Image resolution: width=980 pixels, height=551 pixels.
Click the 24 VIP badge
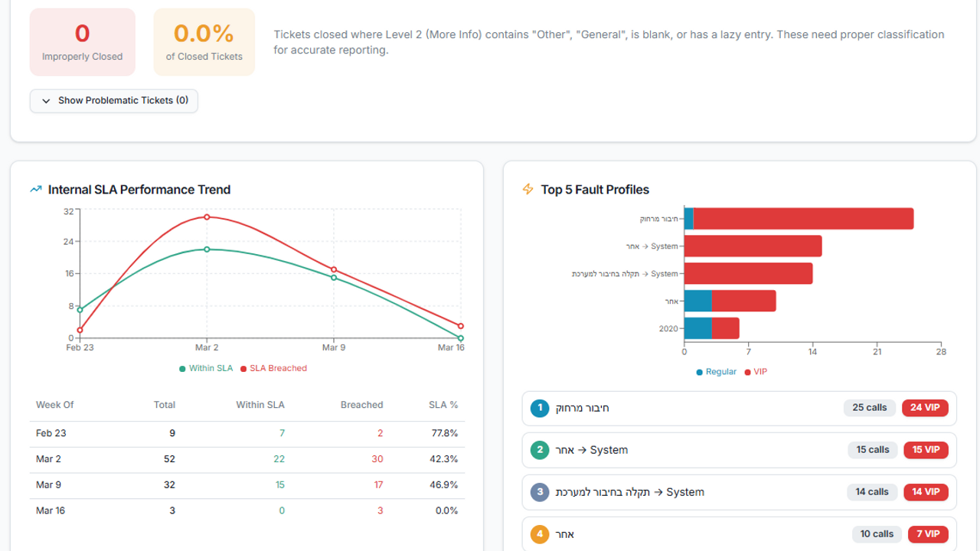tap(925, 408)
